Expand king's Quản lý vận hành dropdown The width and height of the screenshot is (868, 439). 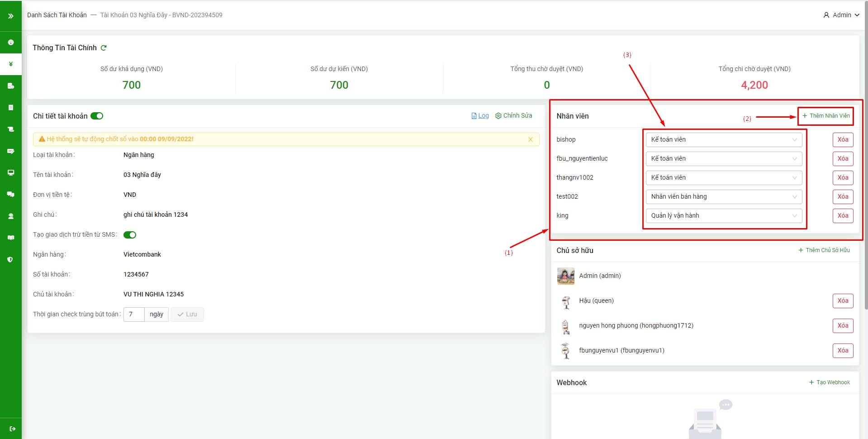coord(723,216)
